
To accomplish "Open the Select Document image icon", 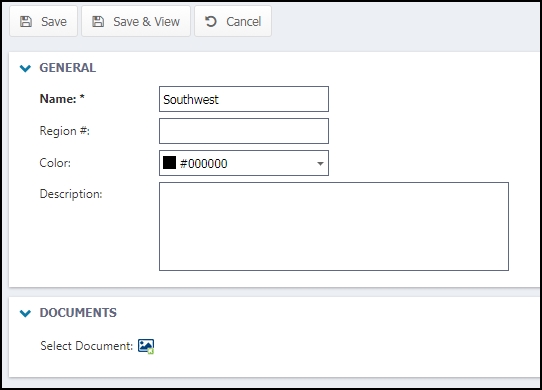I will [x=146, y=346].
